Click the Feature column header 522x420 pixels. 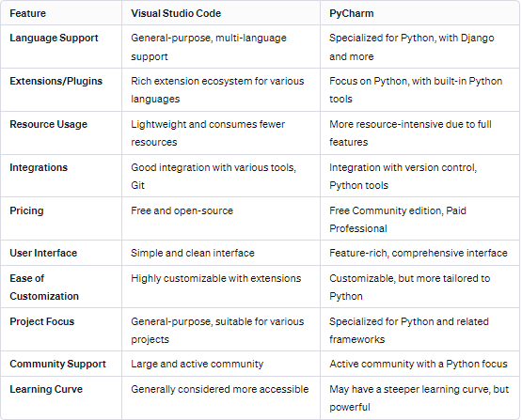pos(27,13)
